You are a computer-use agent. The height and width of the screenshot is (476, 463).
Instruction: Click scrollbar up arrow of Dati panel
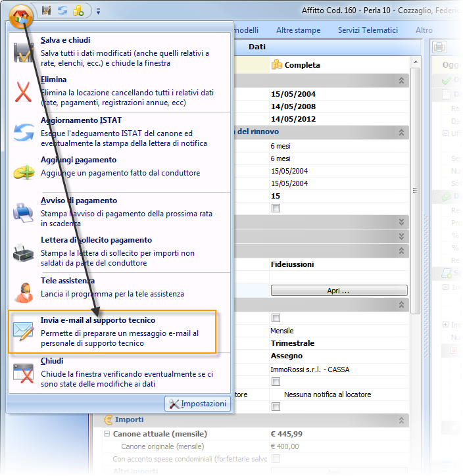pos(416,62)
